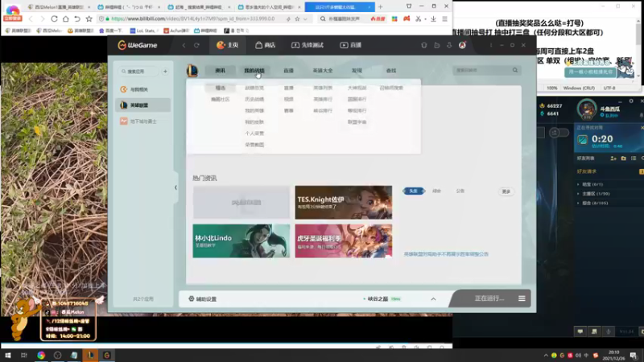Screen dimensions: 644x362
Task: Open the 英雄联盟对局助手 announcement link
Action: pyautogui.click(x=446, y=254)
